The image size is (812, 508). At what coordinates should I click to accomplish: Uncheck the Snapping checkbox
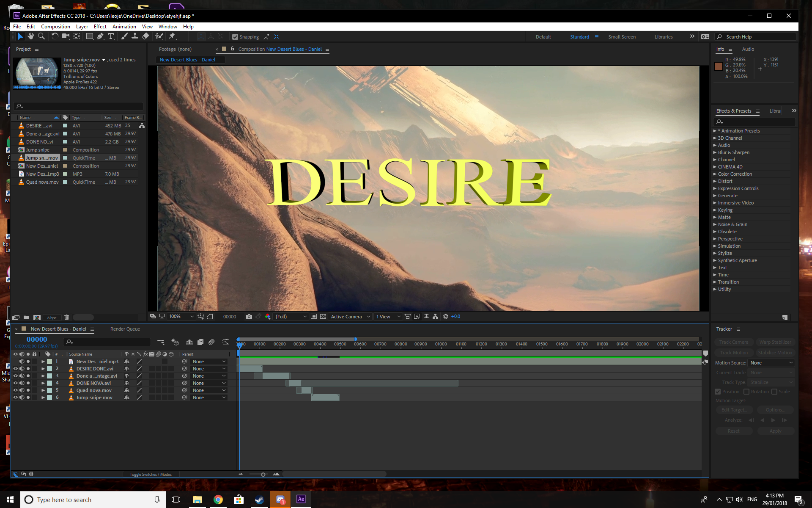click(x=235, y=37)
